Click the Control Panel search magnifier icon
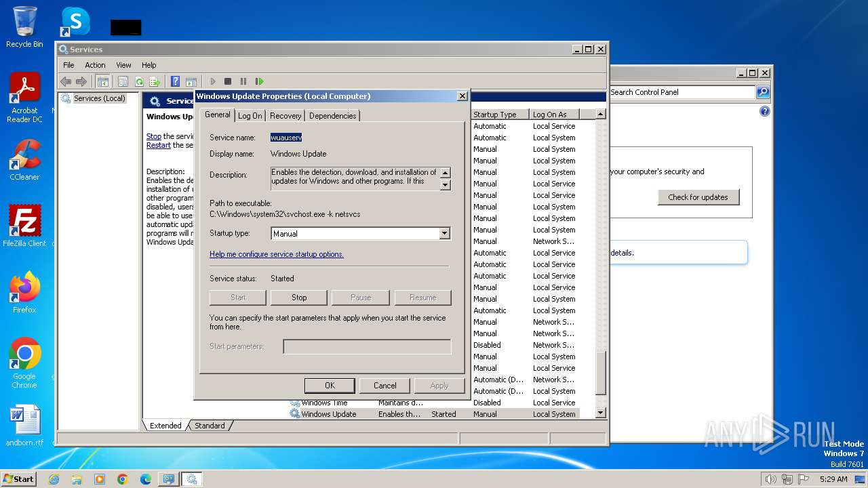Viewport: 868px width, 488px height. point(763,92)
